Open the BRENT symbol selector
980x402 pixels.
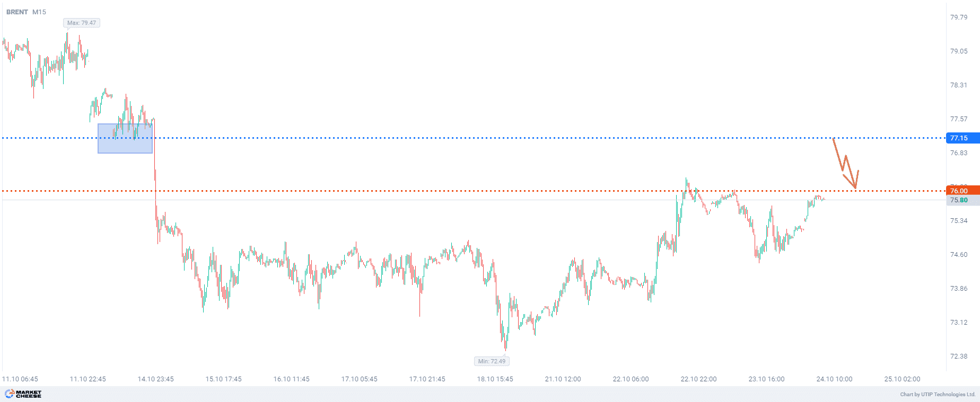click(17, 12)
